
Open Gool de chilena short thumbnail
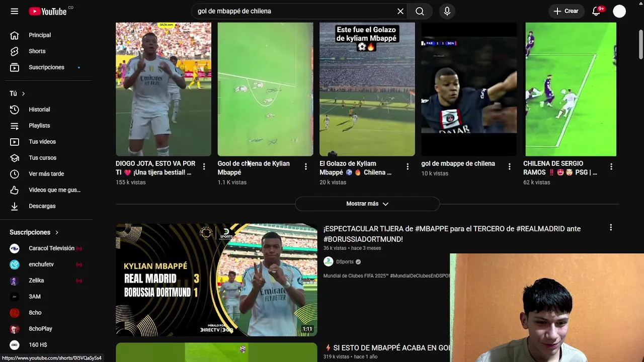point(265,89)
